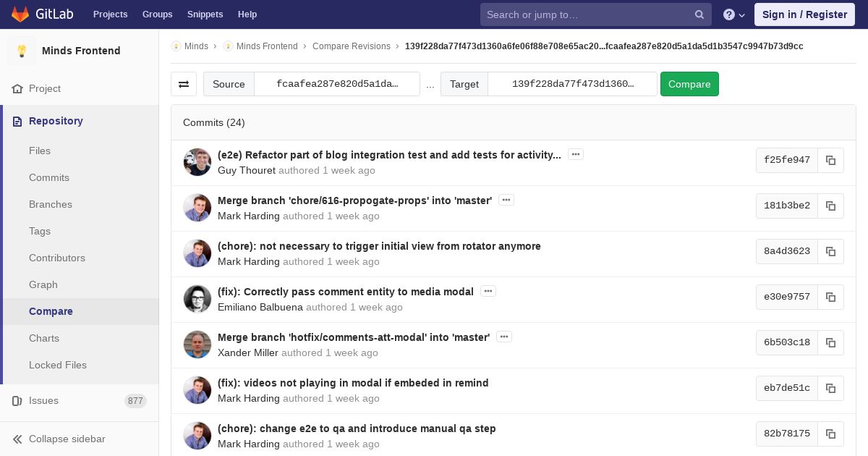
Task: Copy commit SHA f25fe947
Action: click(x=830, y=160)
